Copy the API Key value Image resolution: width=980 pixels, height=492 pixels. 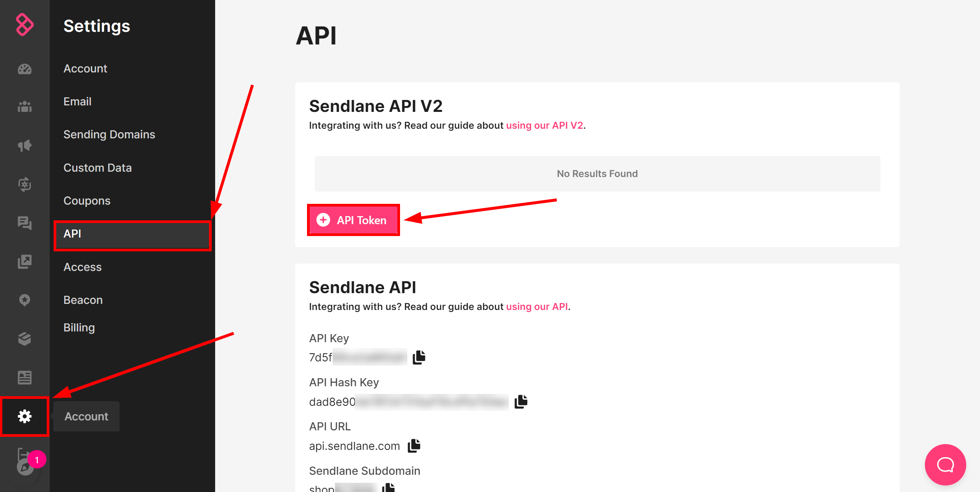418,357
